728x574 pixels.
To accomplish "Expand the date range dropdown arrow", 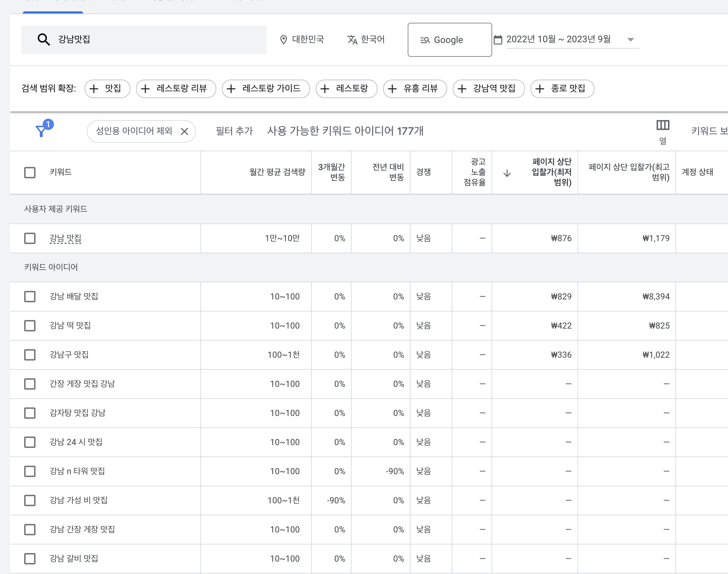I will (x=631, y=40).
